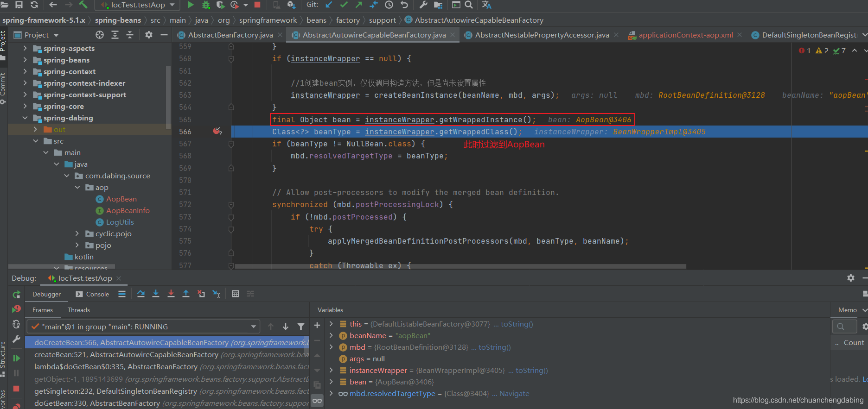The width and height of the screenshot is (868, 409).
Task: Search everywhere with the magnifier icon
Action: point(469,5)
